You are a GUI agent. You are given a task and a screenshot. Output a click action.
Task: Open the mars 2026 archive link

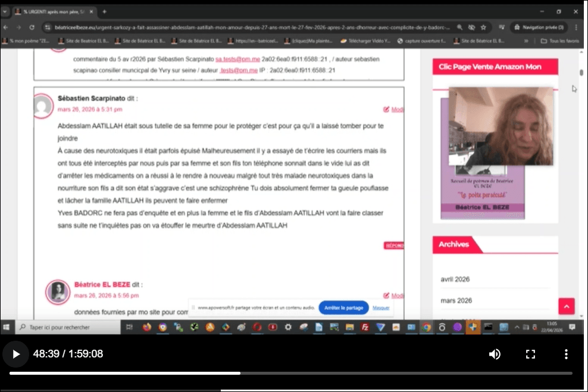[x=456, y=301]
